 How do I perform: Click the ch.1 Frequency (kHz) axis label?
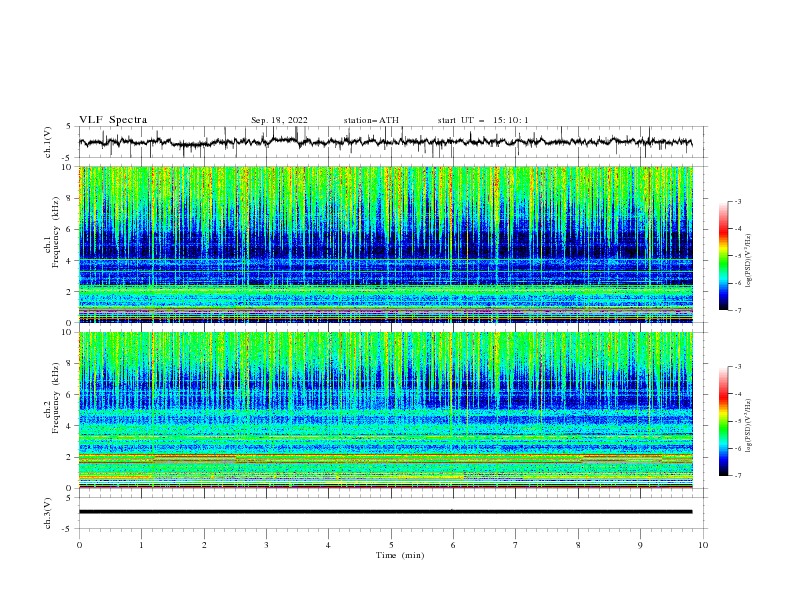coord(52,230)
